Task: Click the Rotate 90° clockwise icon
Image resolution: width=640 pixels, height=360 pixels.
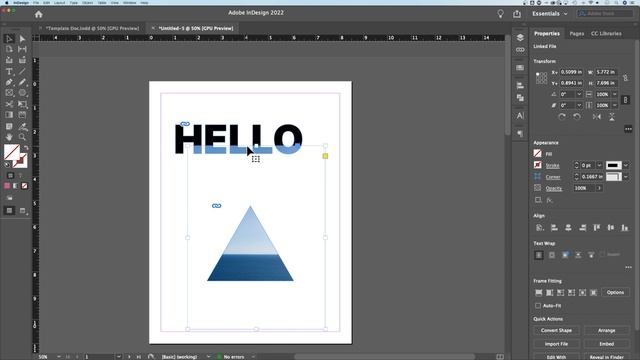Action: tap(562, 117)
